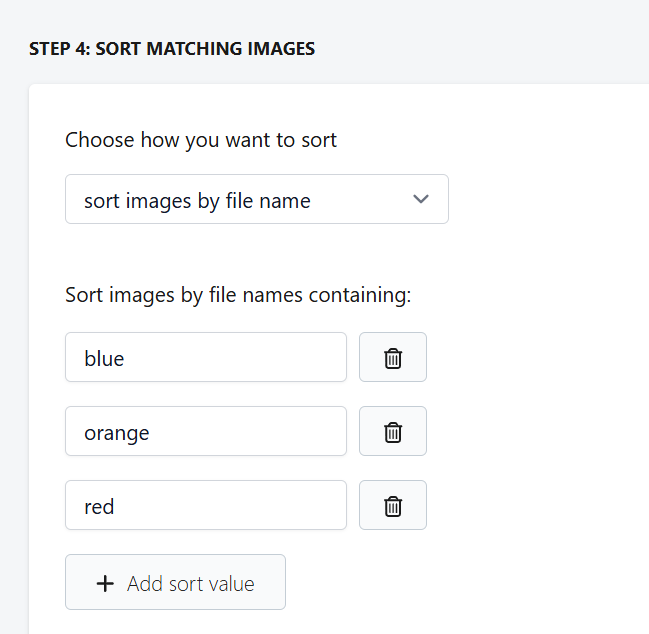Focus the red text field

[206, 505]
